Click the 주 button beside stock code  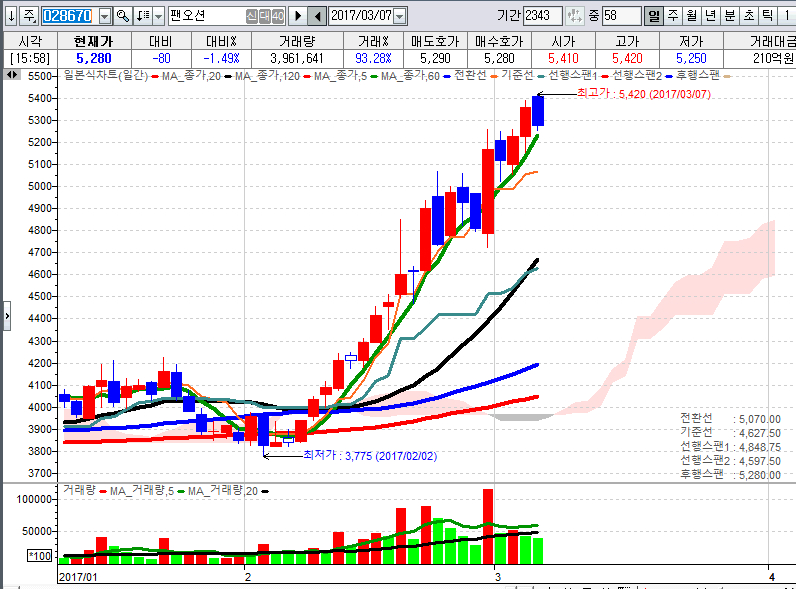coord(28,16)
